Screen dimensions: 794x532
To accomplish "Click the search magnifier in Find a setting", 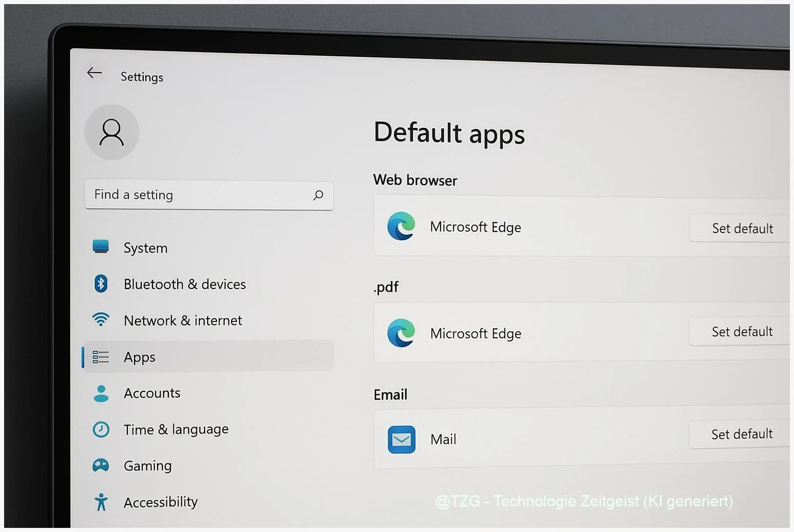I will [x=318, y=195].
